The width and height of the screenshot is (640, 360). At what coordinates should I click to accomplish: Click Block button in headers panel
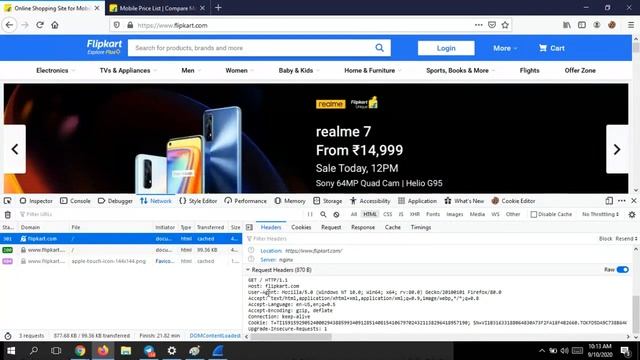click(605, 239)
